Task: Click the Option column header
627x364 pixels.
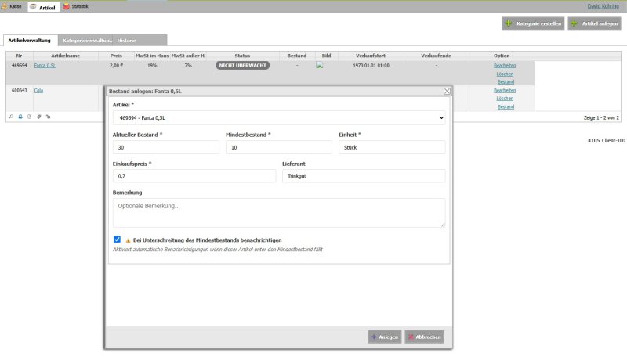Action: coord(502,56)
